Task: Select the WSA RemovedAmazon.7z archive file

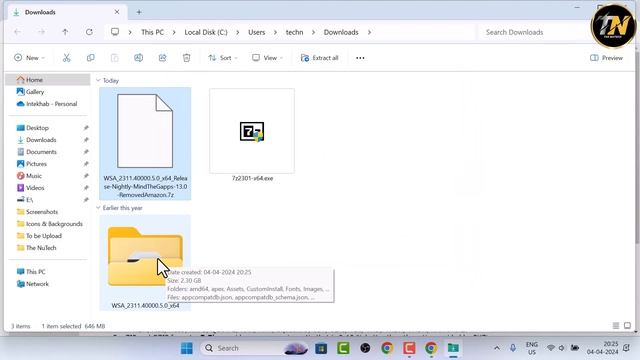Action: (x=145, y=144)
